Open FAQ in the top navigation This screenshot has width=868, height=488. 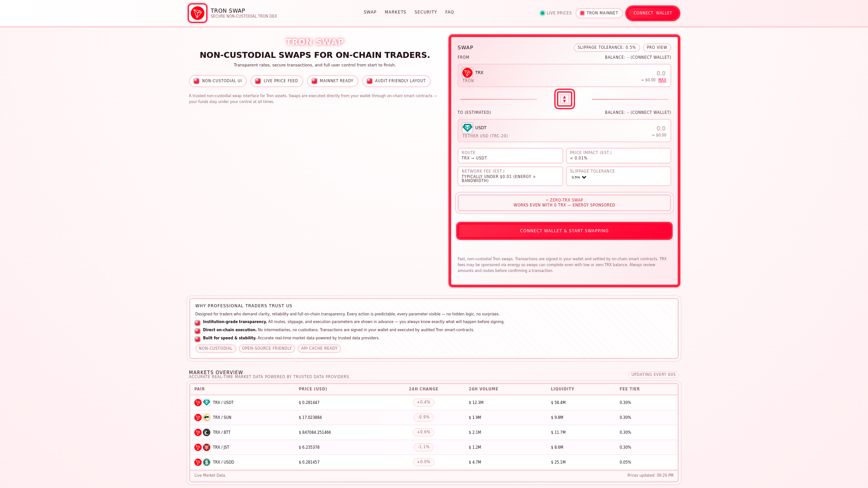[x=449, y=12]
